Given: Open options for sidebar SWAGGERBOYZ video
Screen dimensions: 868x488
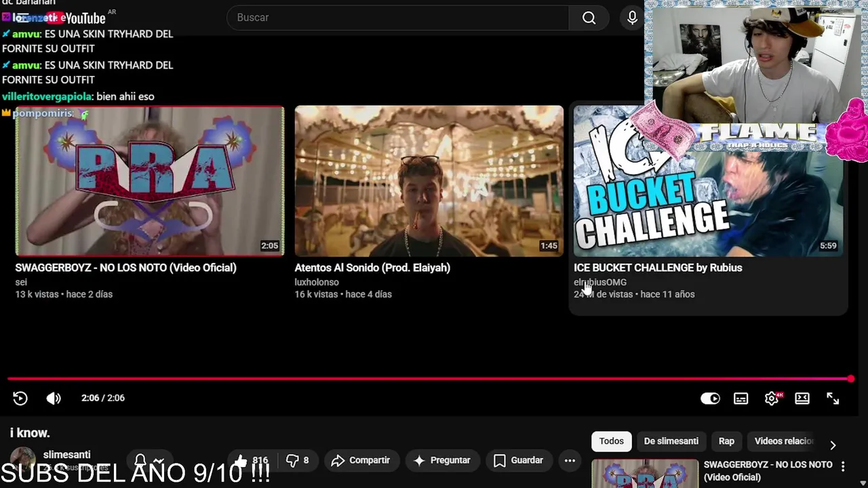Looking at the screenshot, I should tap(843, 466).
